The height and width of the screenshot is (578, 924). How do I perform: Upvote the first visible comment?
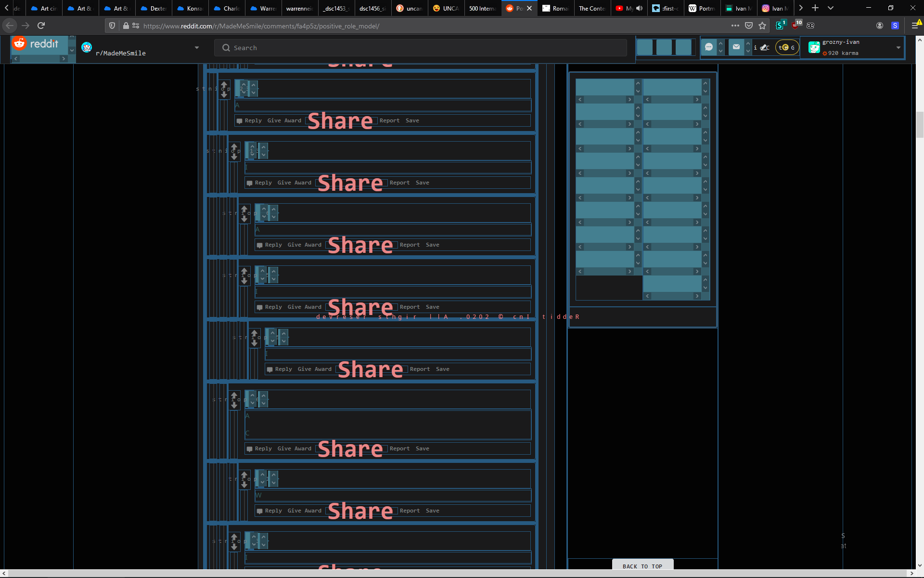coord(224,85)
